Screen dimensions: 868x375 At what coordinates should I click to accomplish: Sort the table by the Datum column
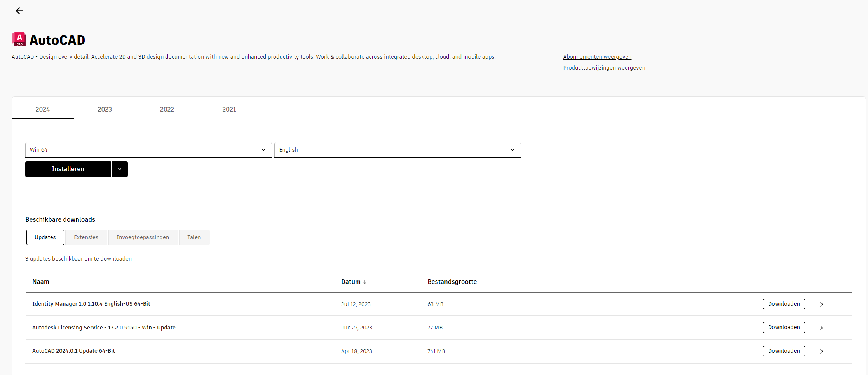354,282
